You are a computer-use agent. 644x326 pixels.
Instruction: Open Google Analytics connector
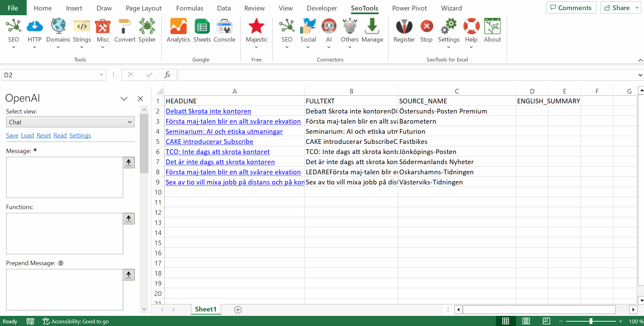[178, 31]
